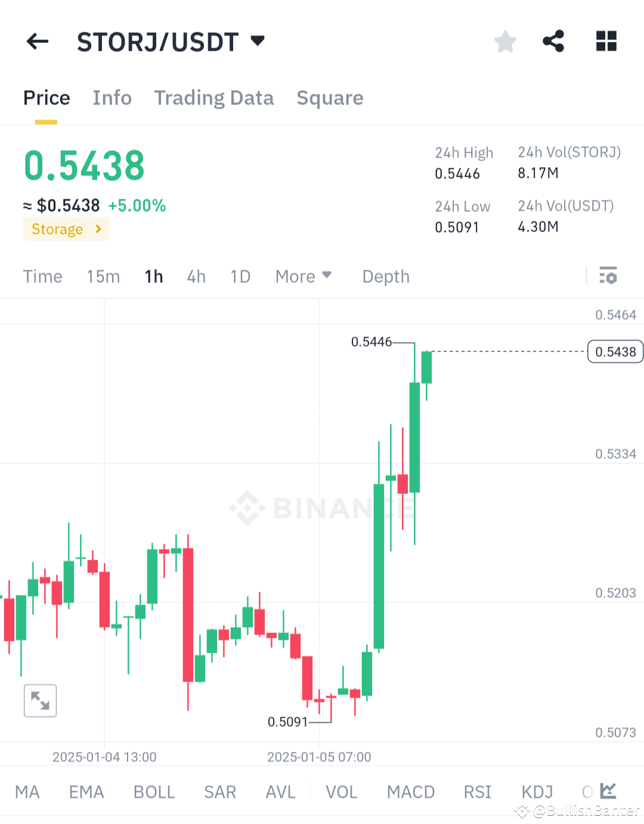The image size is (644, 824).
Task: Enable the VOL indicator
Action: (341, 791)
